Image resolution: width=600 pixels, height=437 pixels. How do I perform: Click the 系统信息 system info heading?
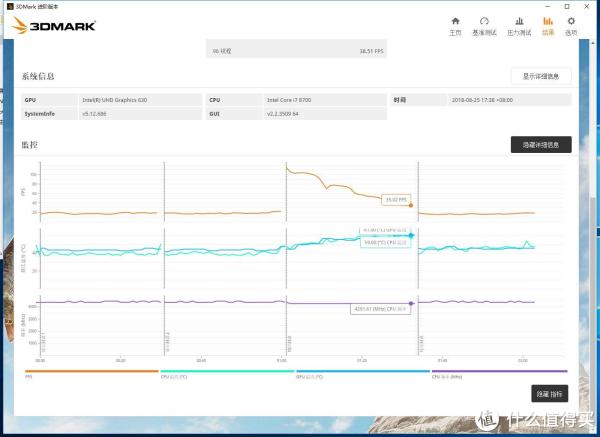click(38, 76)
